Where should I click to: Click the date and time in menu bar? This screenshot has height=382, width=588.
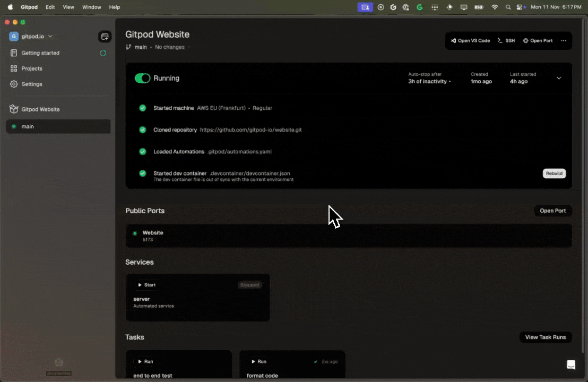point(556,7)
